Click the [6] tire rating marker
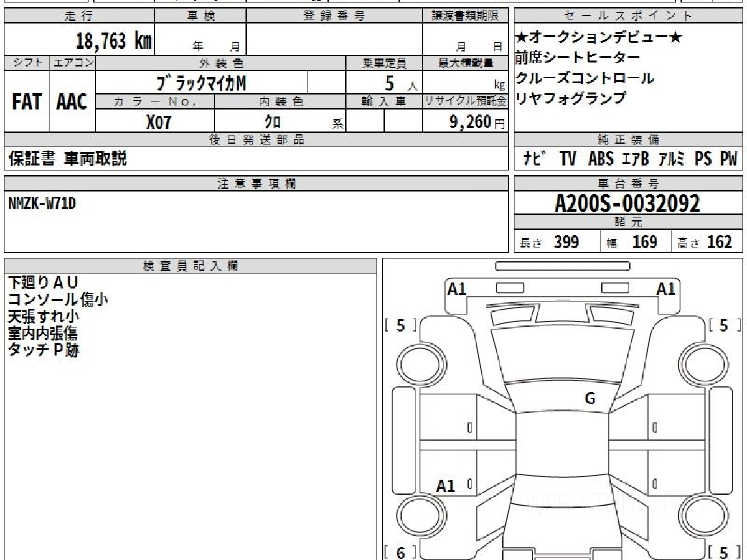Screen dimensions: 747x560 (400, 552)
